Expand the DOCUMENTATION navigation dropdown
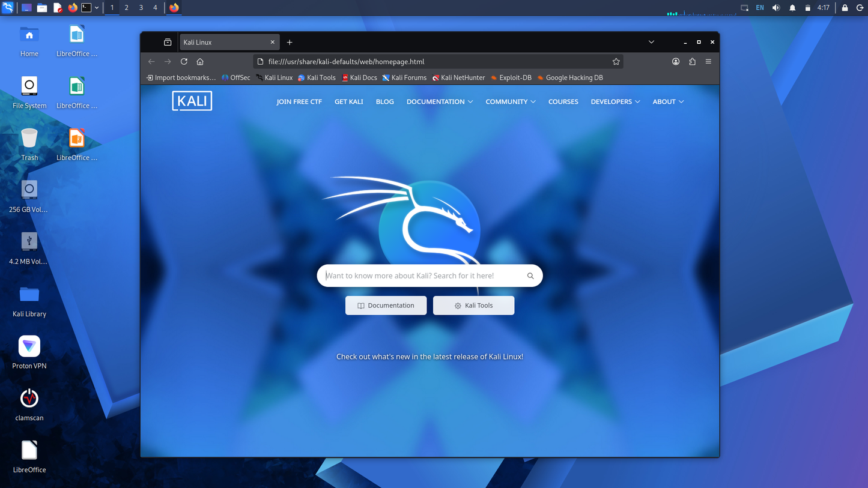 click(440, 101)
